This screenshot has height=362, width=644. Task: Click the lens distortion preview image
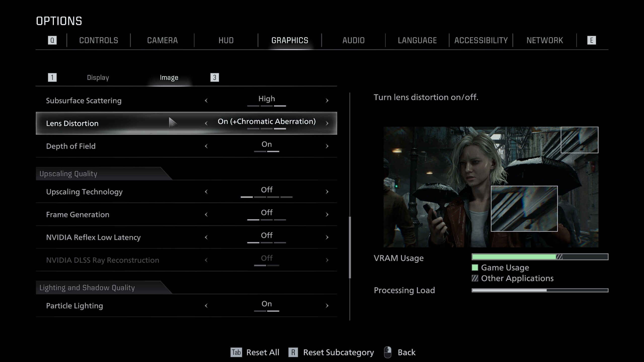[491, 187]
